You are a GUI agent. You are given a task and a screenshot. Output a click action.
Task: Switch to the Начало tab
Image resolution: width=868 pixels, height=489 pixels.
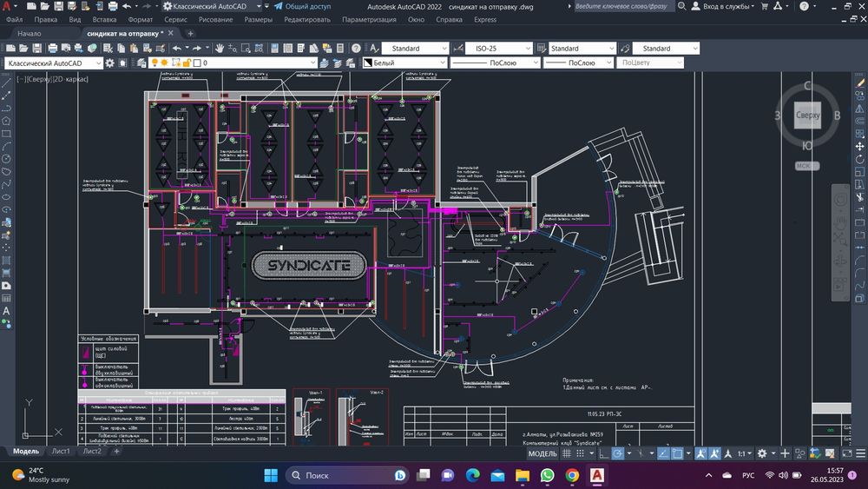point(29,33)
